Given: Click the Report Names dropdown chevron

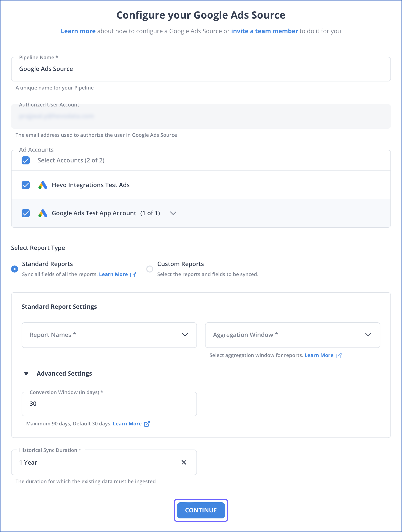Looking at the screenshot, I should 185,335.
